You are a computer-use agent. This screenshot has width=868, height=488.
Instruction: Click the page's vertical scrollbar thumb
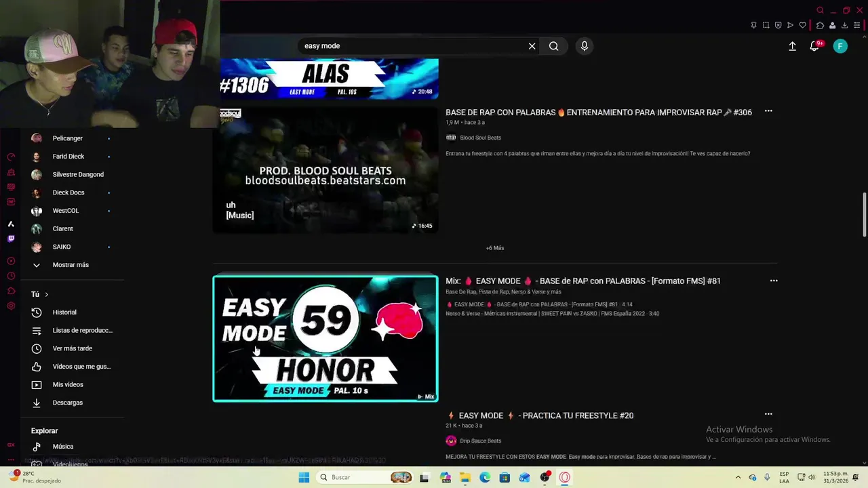(x=864, y=215)
